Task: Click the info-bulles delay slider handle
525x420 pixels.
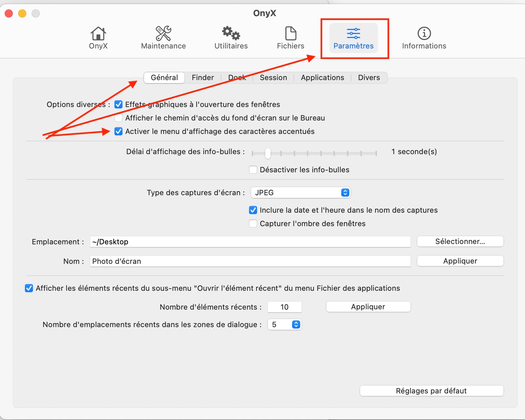Action: 268,153
